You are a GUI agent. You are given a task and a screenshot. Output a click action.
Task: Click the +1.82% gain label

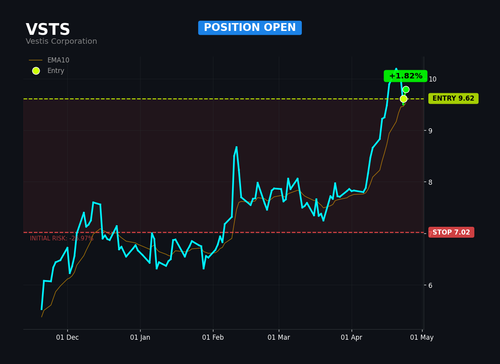pyautogui.click(x=405, y=76)
